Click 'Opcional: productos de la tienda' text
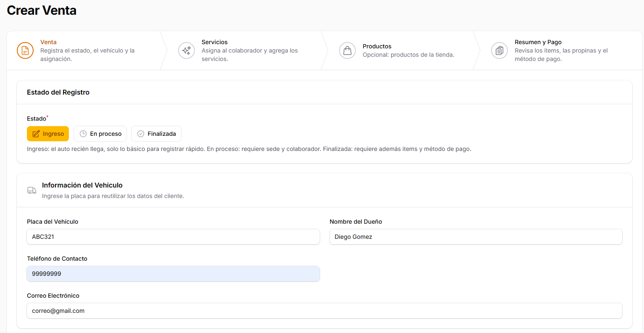The width and height of the screenshot is (644, 333). 408,55
